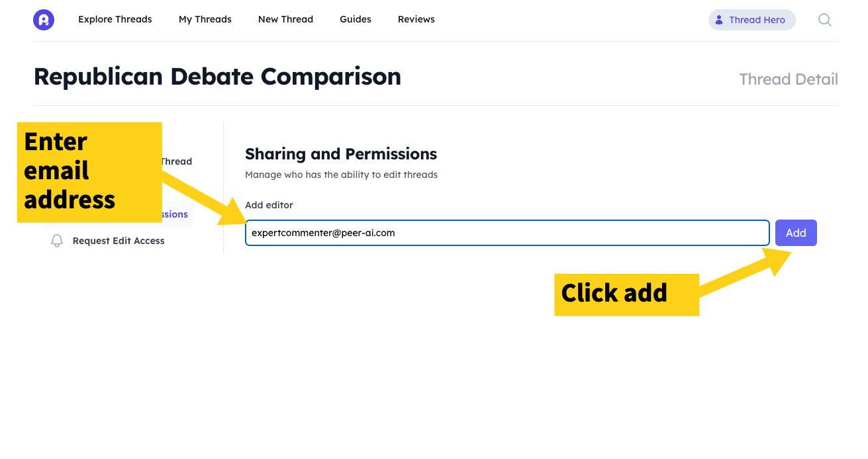This screenshot has height=459, width=868.
Task: Go to Explore Threads
Action: pyautogui.click(x=115, y=20)
